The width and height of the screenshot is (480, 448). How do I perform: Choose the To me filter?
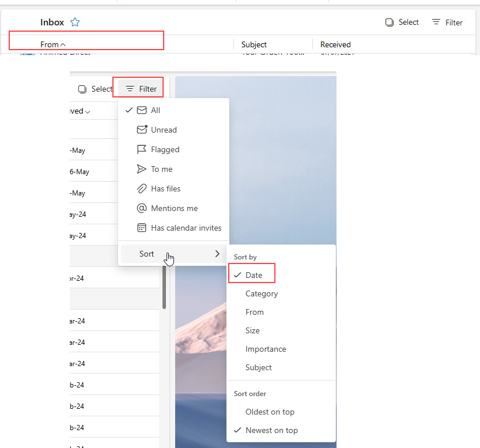(x=173, y=169)
